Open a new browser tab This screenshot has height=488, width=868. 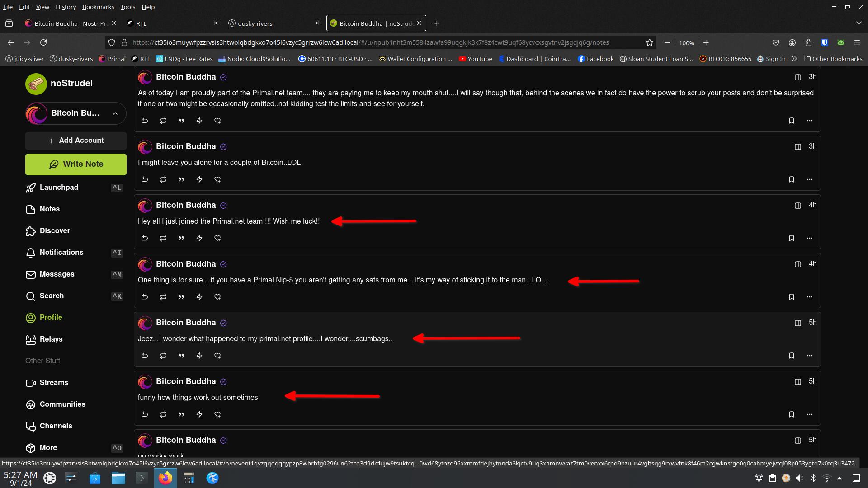click(x=436, y=23)
